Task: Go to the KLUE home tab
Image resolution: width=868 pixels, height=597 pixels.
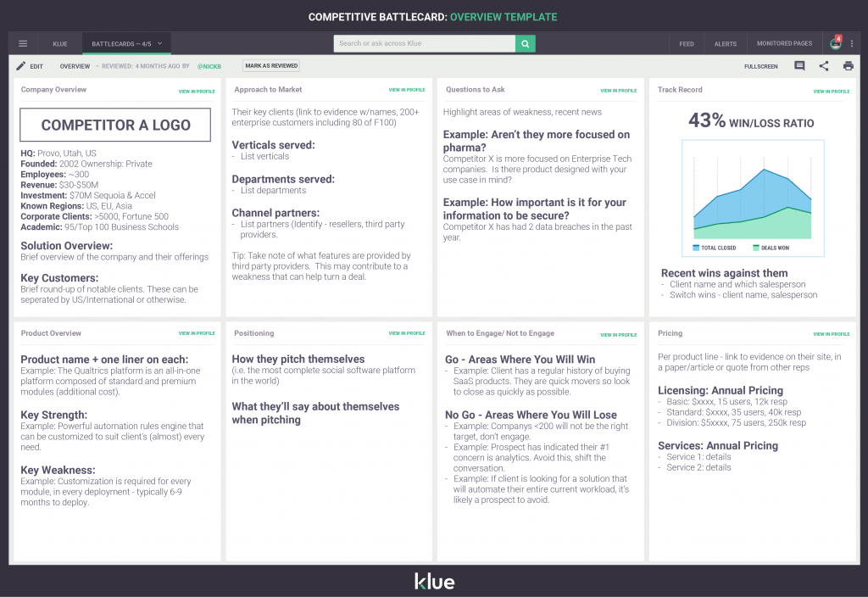Action: [x=60, y=44]
